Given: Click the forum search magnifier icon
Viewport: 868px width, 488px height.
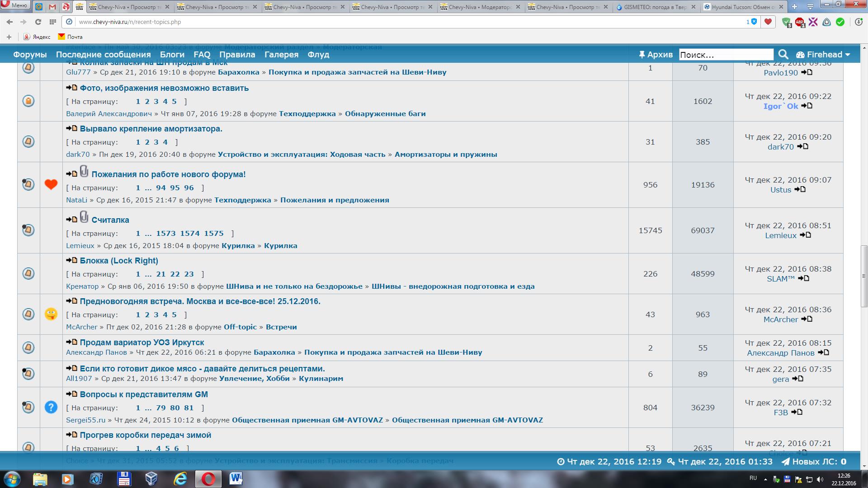Looking at the screenshot, I should tap(783, 55).
